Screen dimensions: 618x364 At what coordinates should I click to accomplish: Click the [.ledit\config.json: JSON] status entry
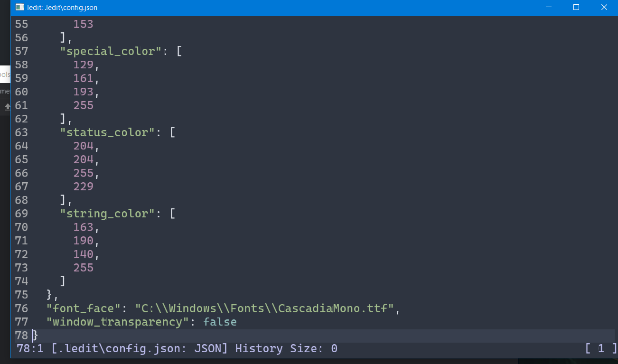coord(140,349)
